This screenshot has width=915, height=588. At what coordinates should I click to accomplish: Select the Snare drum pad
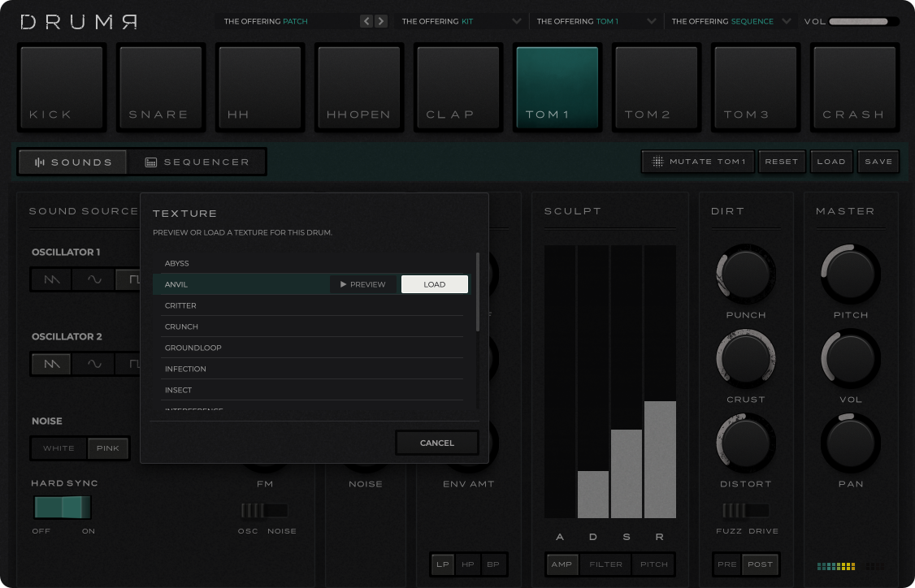(161, 88)
